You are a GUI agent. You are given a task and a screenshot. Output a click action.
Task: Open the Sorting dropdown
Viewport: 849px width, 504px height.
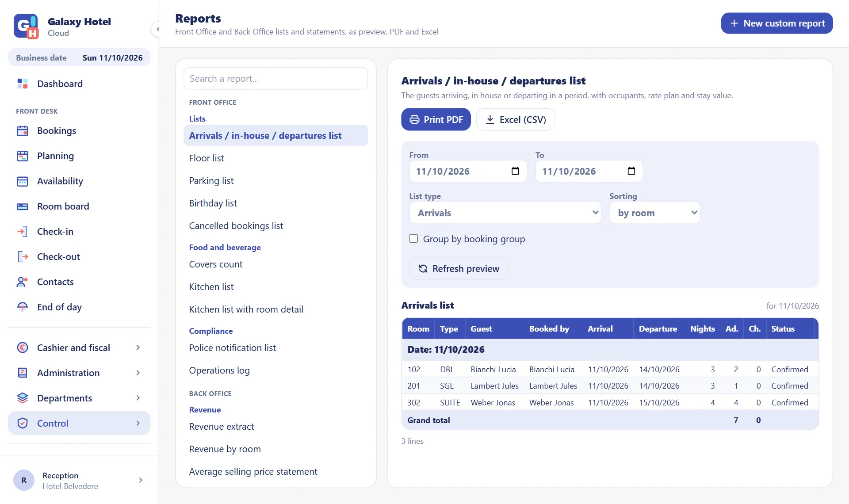[654, 213]
